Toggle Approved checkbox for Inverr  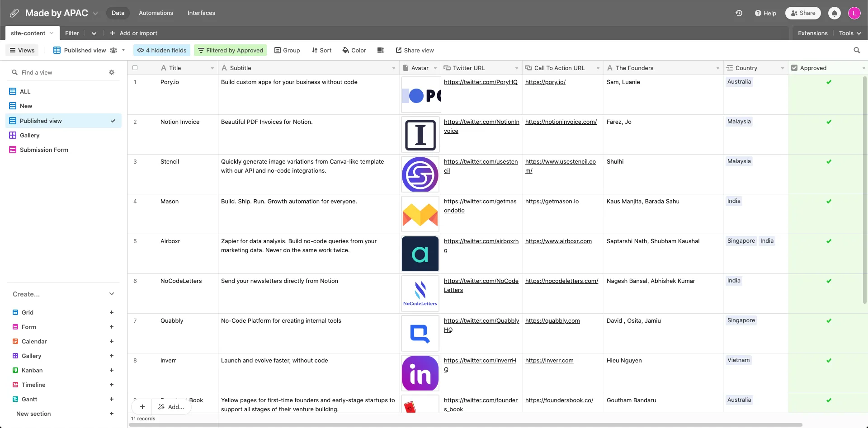[829, 361]
